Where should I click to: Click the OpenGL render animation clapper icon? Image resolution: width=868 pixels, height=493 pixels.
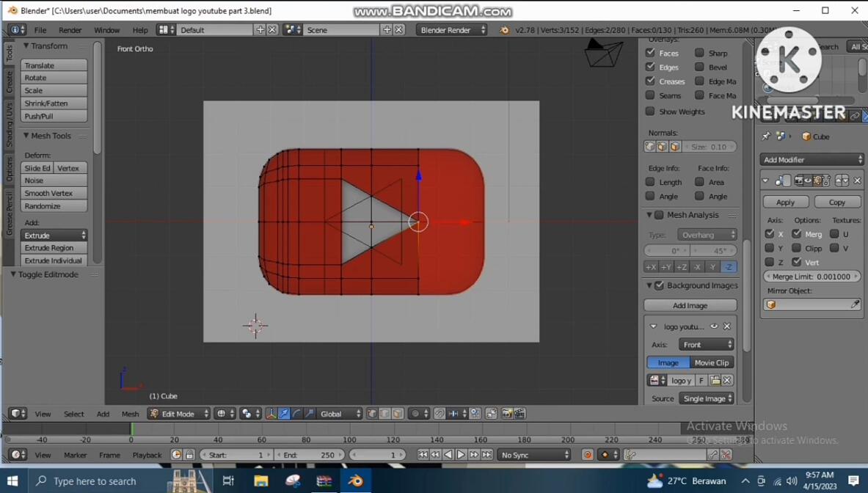[x=519, y=413]
